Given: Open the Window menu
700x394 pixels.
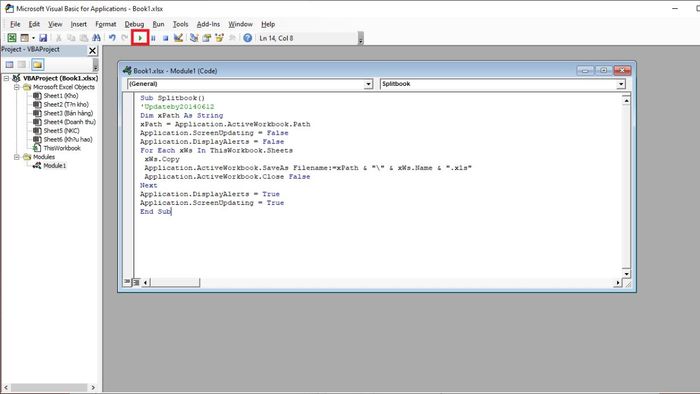Looking at the screenshot, I should tap(241, 24).
